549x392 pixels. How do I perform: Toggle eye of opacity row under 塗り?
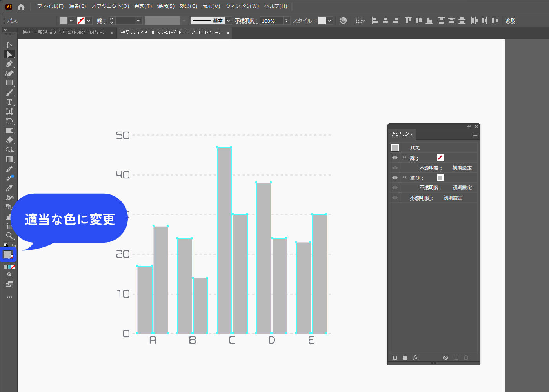395,187
